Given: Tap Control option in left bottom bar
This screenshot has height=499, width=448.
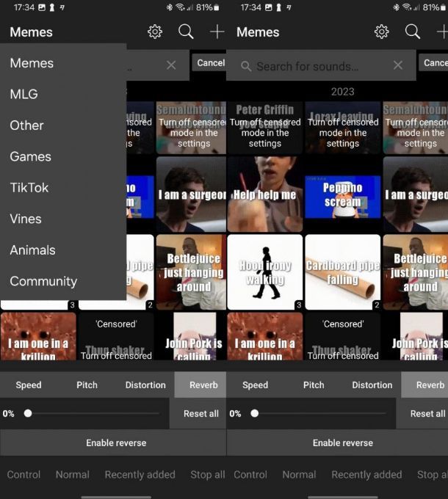Looking at the screenshot, I should (24, 475).
